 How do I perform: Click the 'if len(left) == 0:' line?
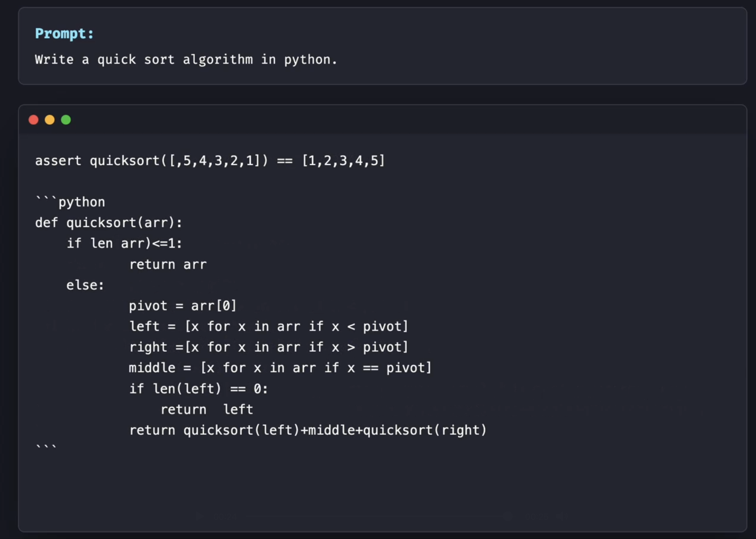[199, 389]
